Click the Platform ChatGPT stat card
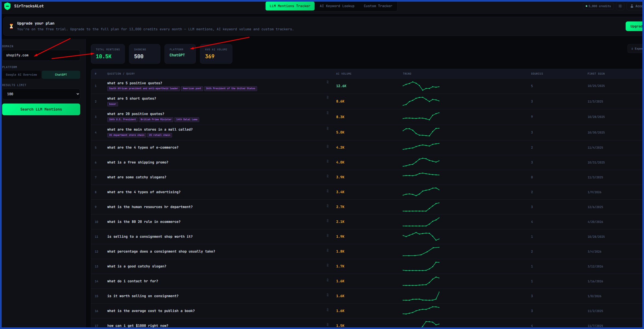The image size is (644, 329). coord(180,54)
